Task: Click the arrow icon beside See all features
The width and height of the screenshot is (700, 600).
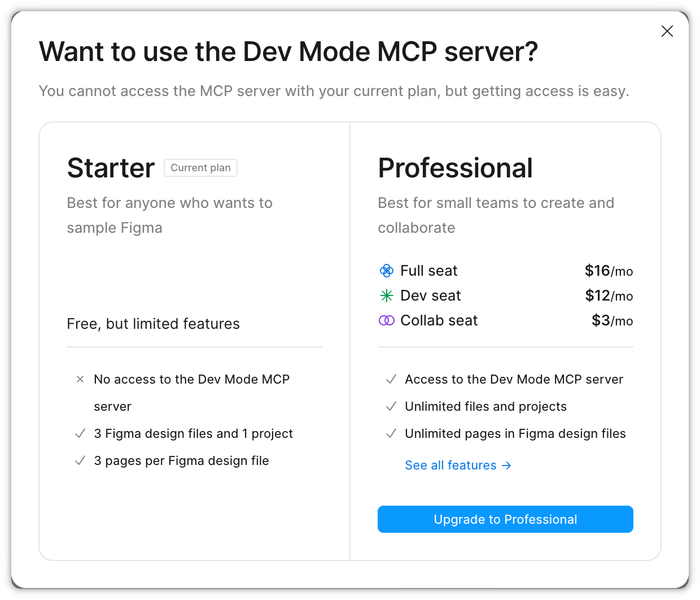Action: (x=506, y=465)
